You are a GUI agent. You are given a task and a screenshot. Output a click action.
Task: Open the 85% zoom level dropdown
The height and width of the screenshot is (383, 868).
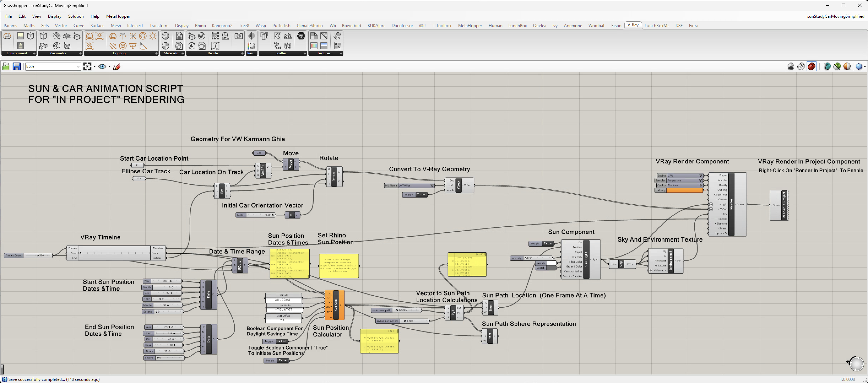(x=77, y=66)
